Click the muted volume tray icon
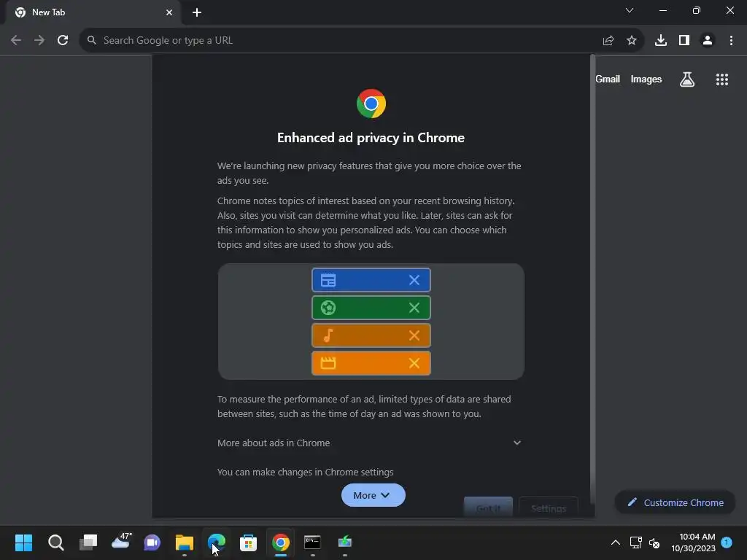This screenshot has height=560, width=747. [654, 542]
